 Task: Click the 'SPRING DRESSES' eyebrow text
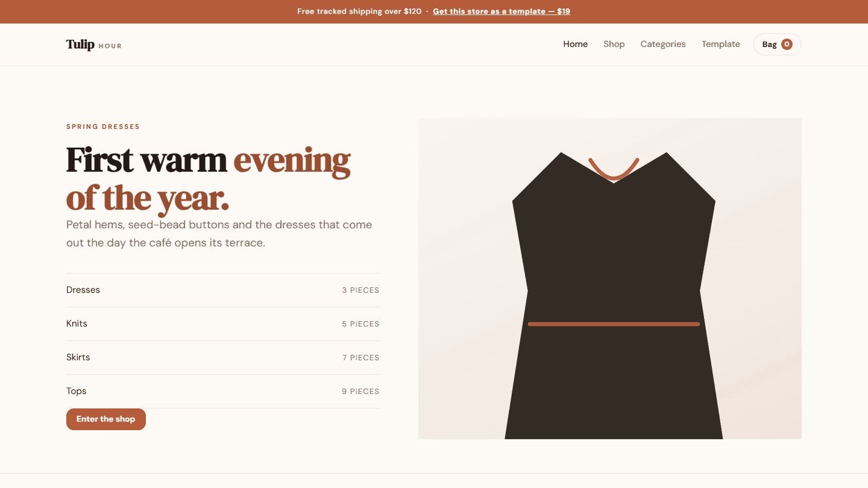(x=103, y=127)
